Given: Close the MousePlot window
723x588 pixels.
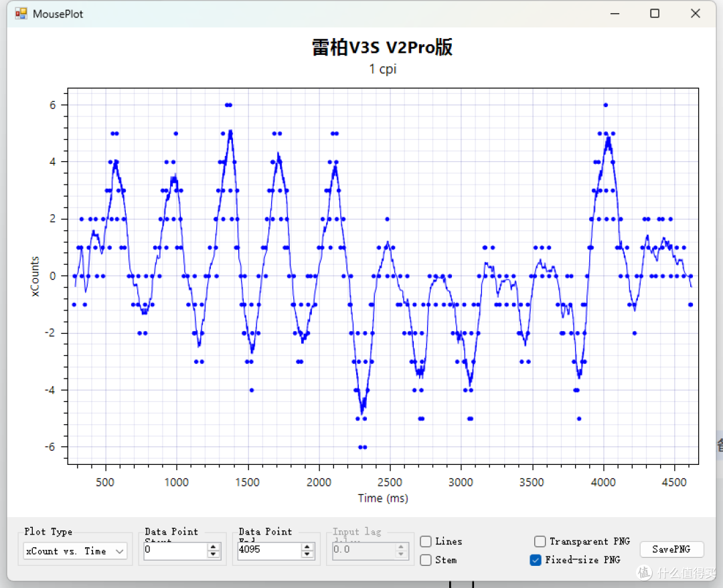Looking at the screenshot, I should pyautogui.click(x=696, y=14).
